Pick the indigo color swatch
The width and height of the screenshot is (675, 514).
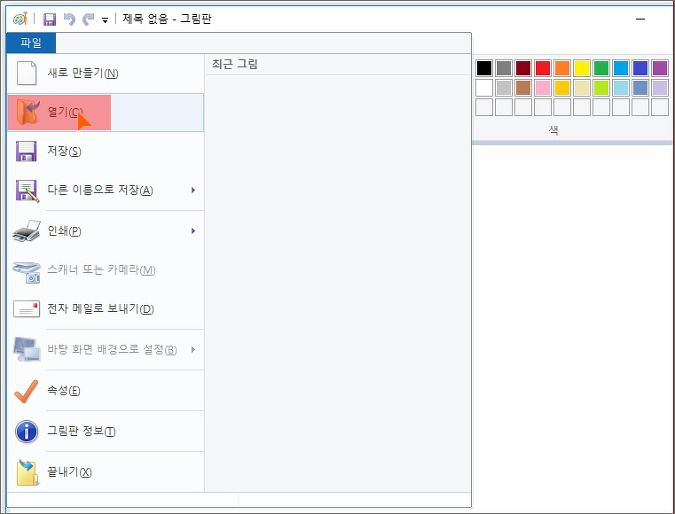(640, 68)
